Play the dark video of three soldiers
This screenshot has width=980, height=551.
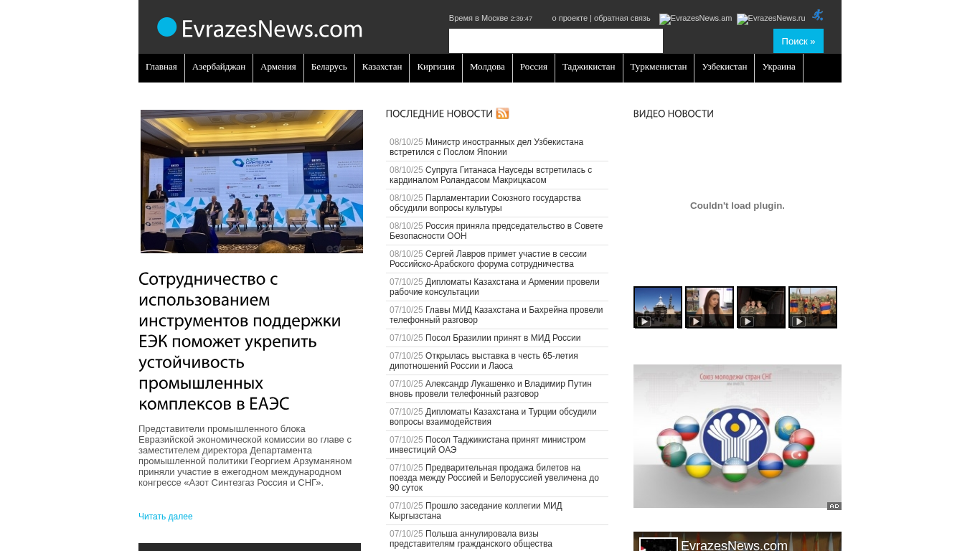[761, 307]
